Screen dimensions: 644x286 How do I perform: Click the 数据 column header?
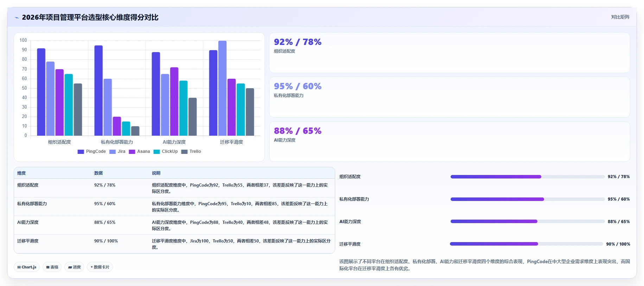(98, 173)
